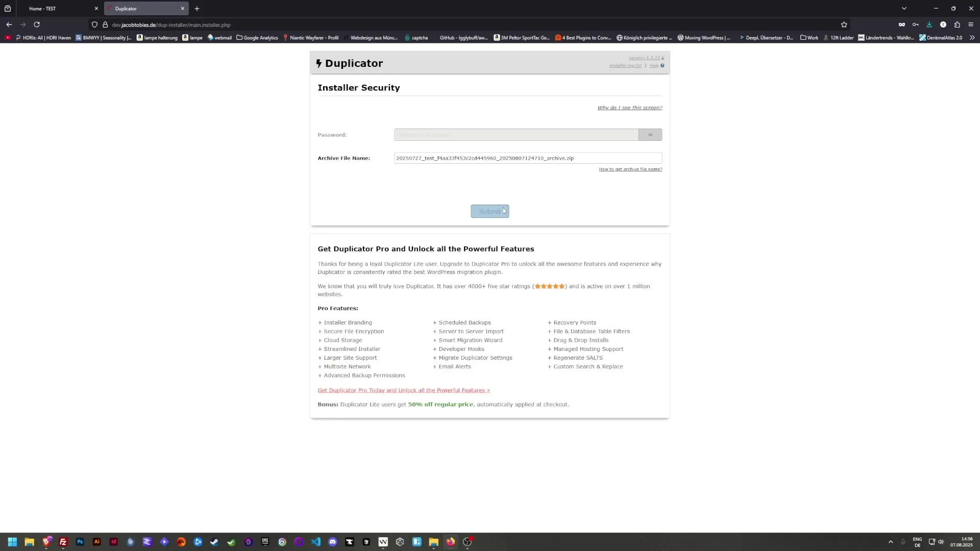Open Discord from the taskbar

[x=333, y=542]
